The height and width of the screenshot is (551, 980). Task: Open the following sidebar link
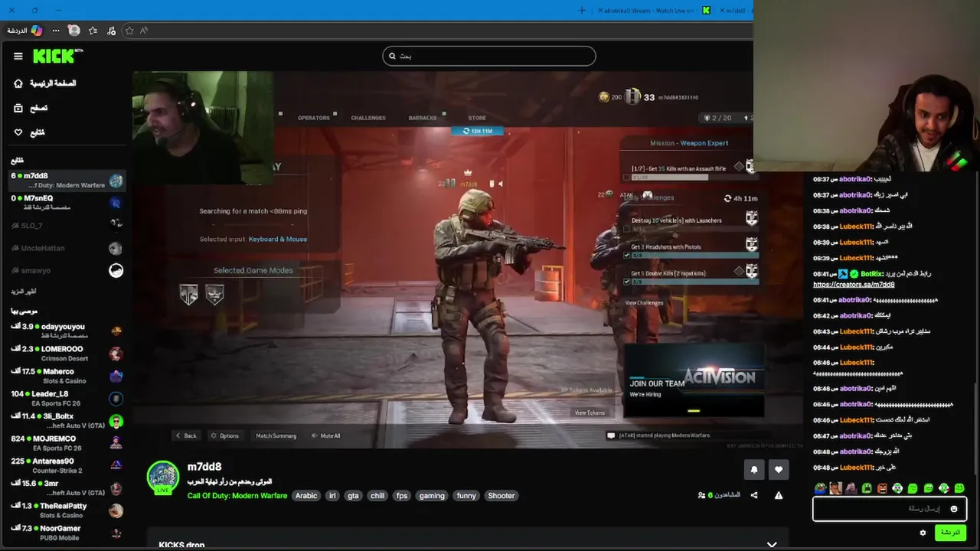pos(37,132)
